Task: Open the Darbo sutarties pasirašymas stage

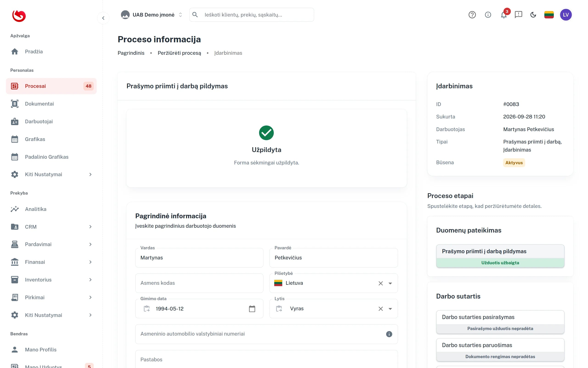Action: point(500,322)
